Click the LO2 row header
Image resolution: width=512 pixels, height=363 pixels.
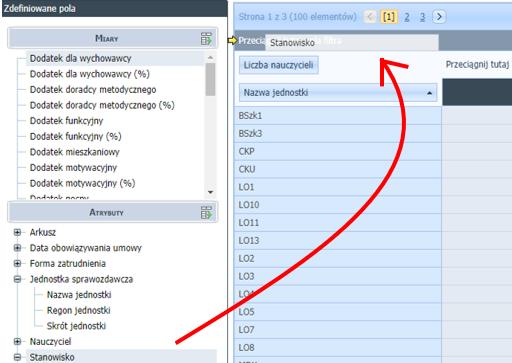click(338, 258)
